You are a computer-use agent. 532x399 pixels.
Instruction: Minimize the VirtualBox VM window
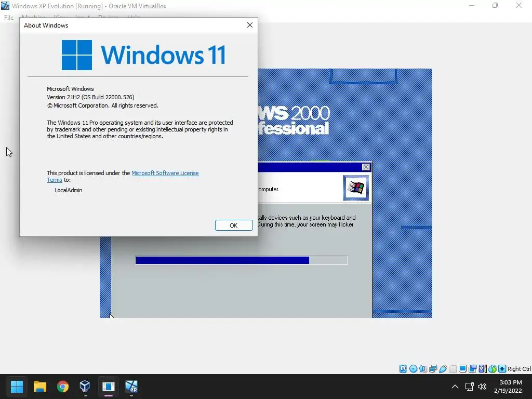tap(472, 6)
